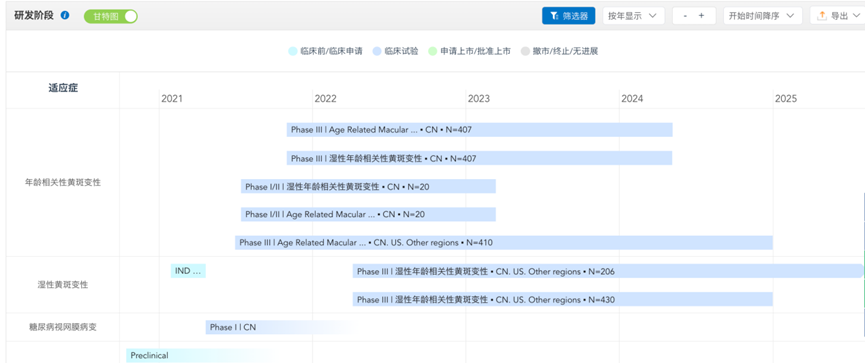Toggle the 临床前/临床申请 legend item
This screenshot has height=363, width=865.
325,51
